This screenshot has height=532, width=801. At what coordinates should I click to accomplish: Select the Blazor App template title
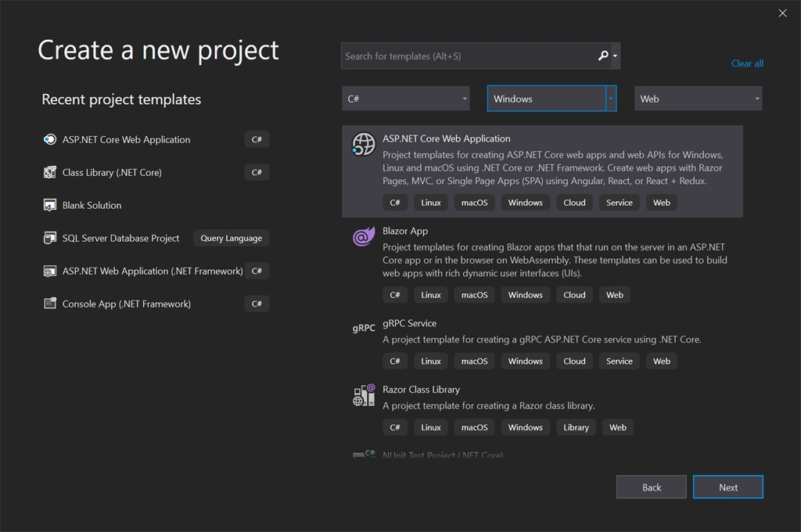point(405,231)
